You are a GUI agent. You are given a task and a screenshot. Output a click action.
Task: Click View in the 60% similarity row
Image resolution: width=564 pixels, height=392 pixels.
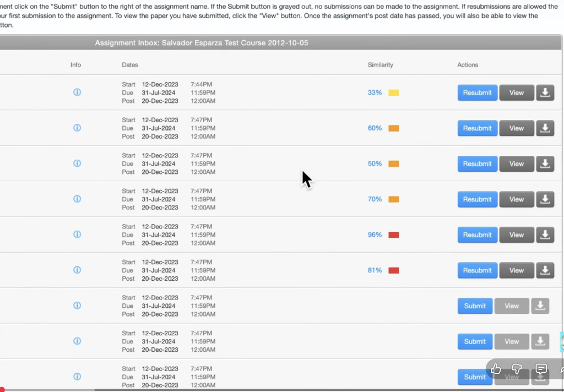pos(517,128)
